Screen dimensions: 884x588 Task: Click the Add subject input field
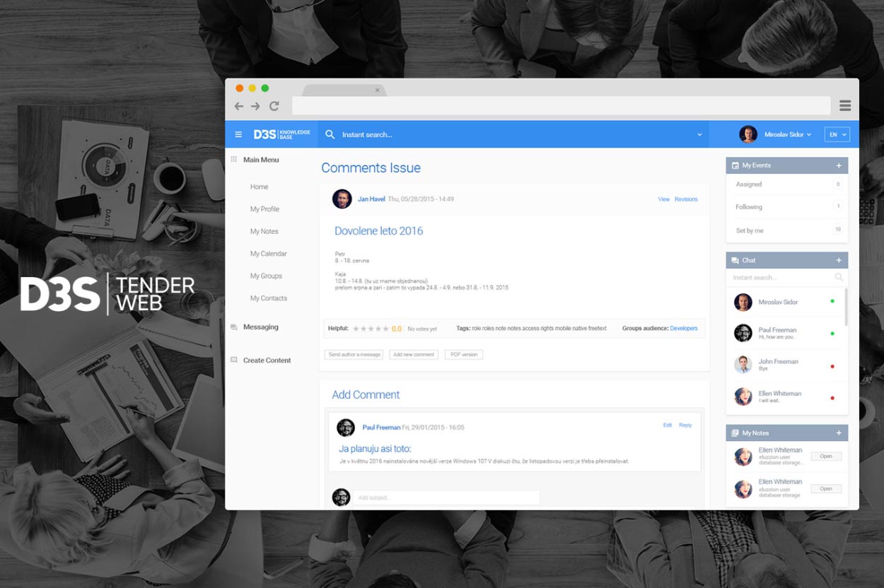click(446, 498)
